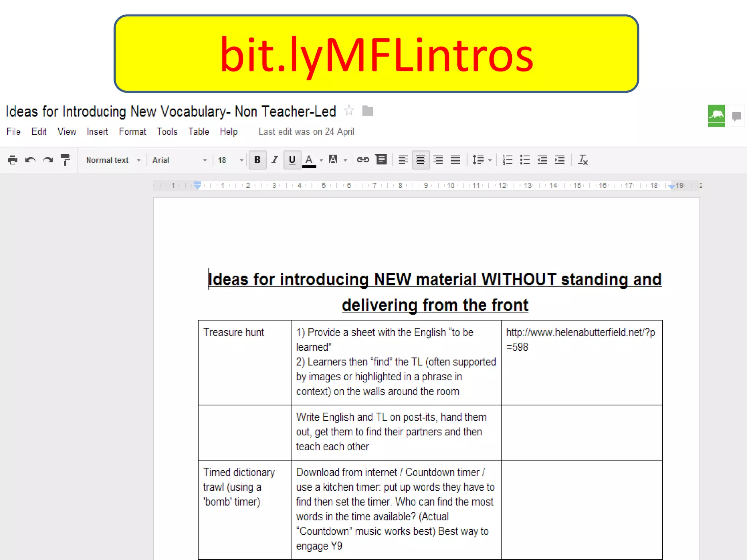This screenshot has height=560, width=747.
Task: Open the text color picker
Action: click(309, 160)
